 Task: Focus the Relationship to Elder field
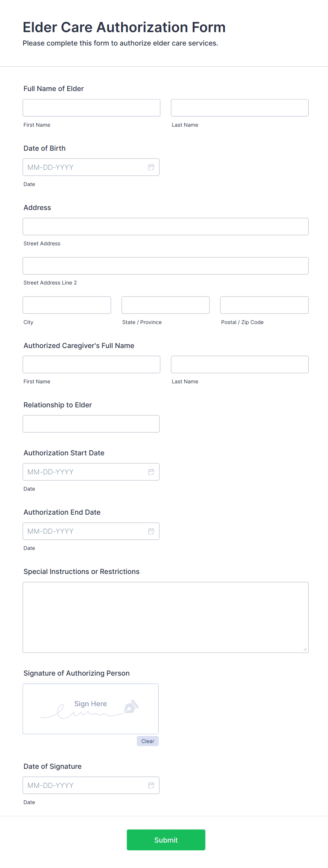91,424
